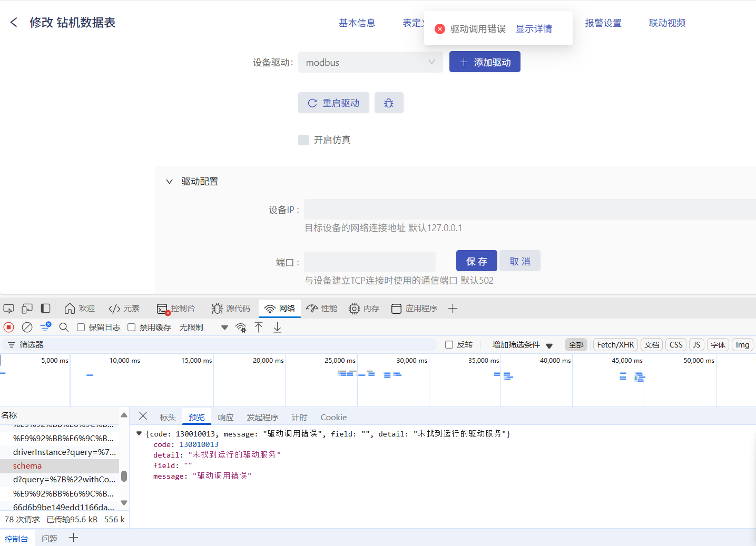Click the debug bug icon button
The image size is (756, 546).
tap(389, 103)
